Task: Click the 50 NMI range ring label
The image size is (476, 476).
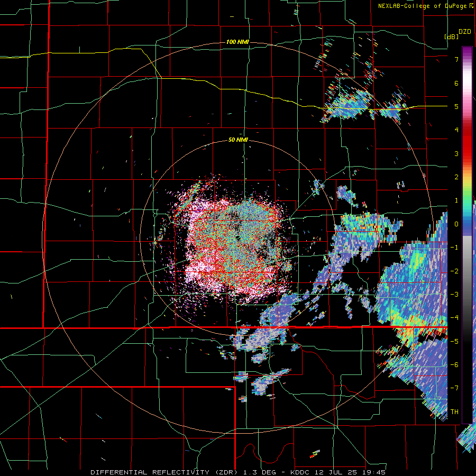Action: tap(238, 140)
